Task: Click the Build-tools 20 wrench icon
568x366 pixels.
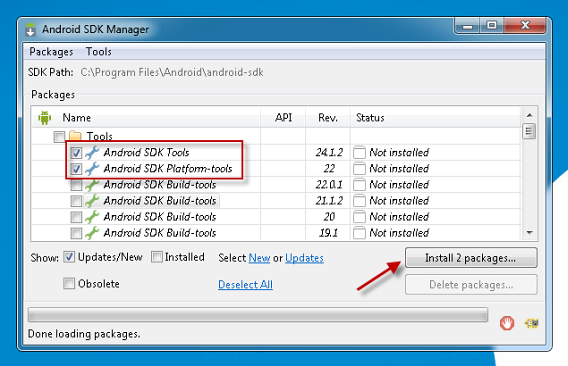Action: coord(92,217)
